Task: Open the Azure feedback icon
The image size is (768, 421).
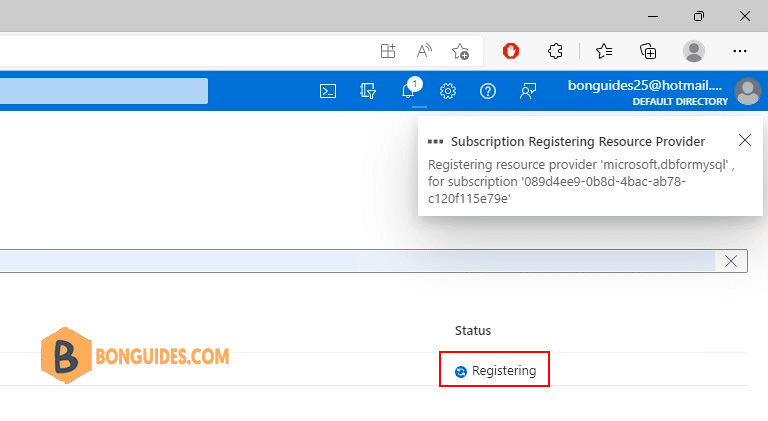Action: coord(528,91)
